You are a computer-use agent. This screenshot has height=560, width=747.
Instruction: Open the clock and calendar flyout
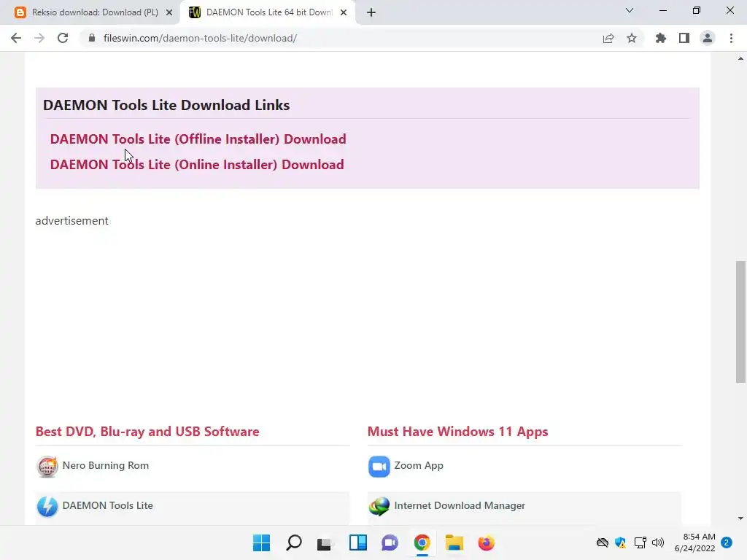coord(694,542)
